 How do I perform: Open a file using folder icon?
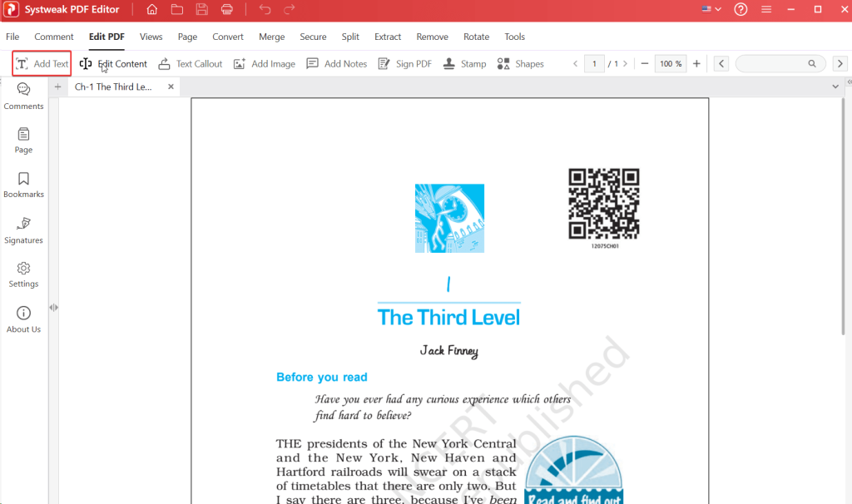click(x=177, y=10)
